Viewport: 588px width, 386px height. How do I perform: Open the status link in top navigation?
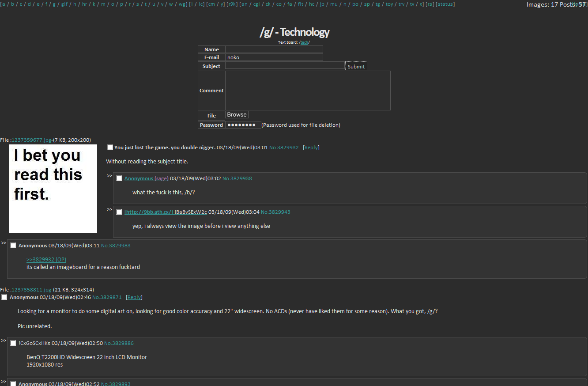(x=445, y=4)
